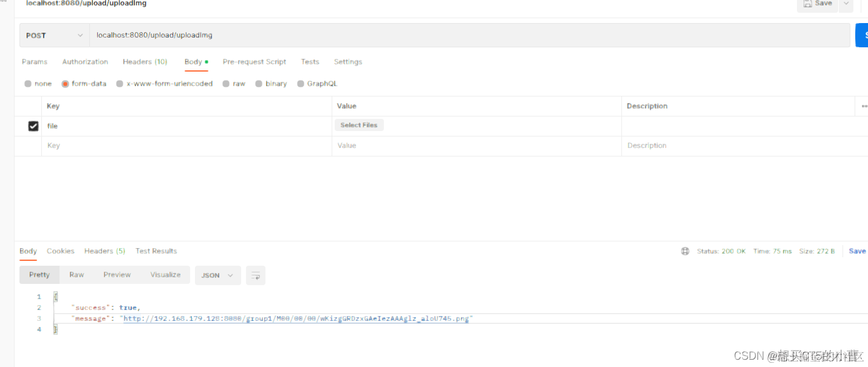The image size is (868, 367).
Task: Click the request title localhost:8080/upload/uploadImg
Action: [86, 4]
